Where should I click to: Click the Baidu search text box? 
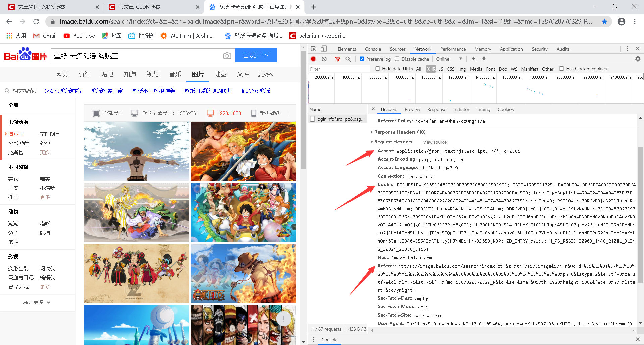pyautogui.click(x=136, y=56)
